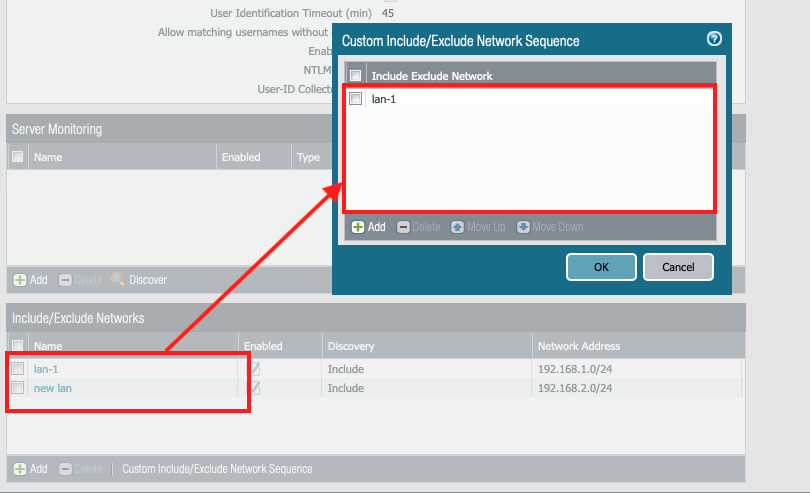
Task: Check the new lan row checkbox
Action: point(18,388)
